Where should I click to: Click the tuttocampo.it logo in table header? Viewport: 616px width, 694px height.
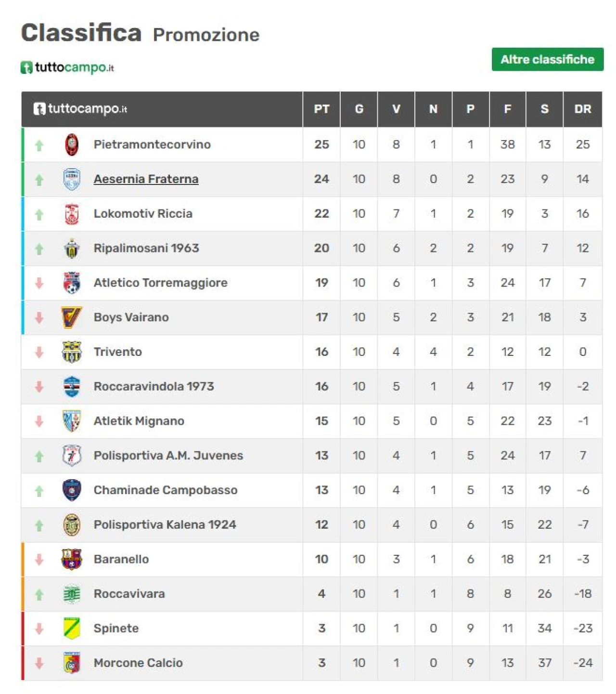pos(80,109)
